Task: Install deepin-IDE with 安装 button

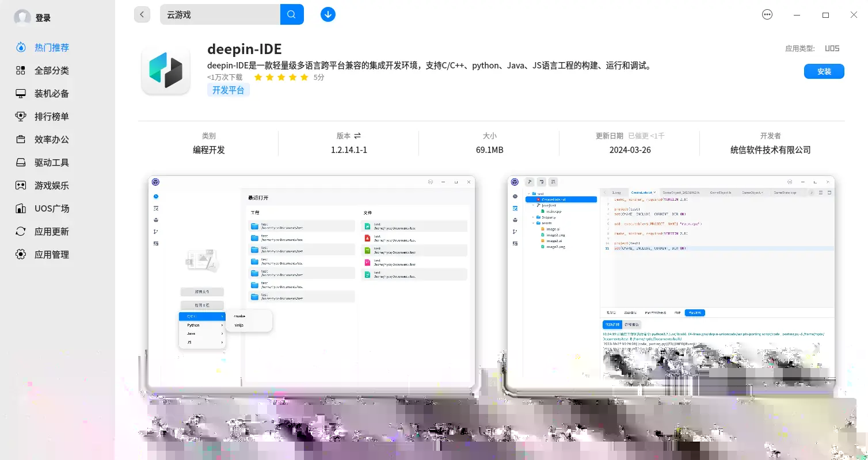Action: pyautogui.click(x=824, y=71)
